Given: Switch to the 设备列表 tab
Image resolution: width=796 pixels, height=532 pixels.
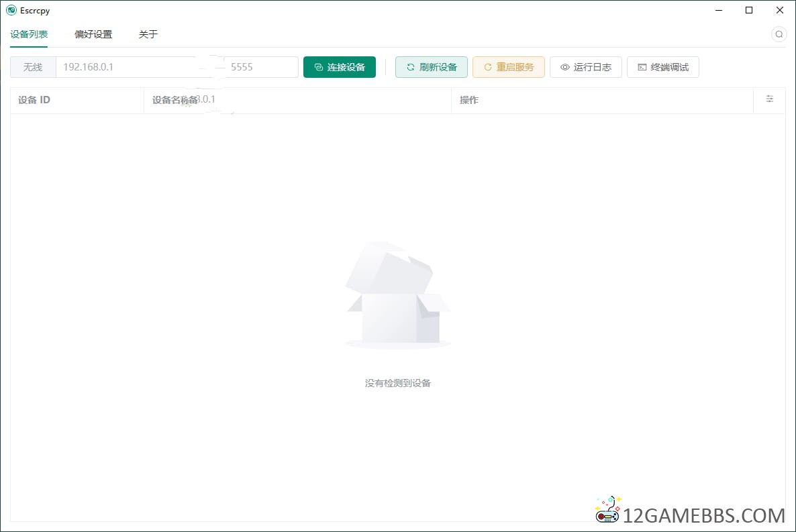Looking at the screenshot, I should click(x=29, y=34).
